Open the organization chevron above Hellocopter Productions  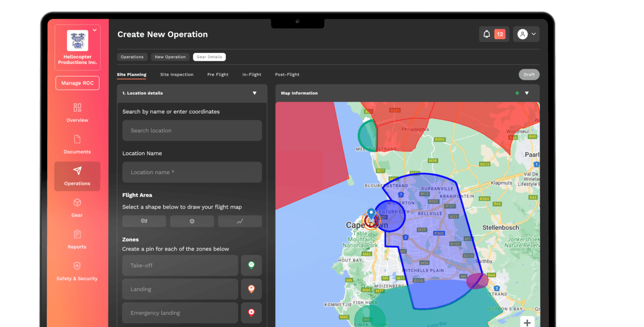pos(95,30)
